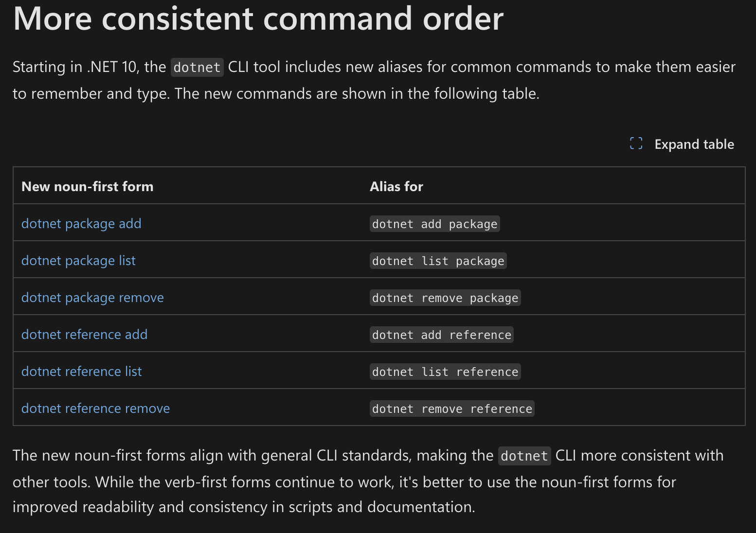
Task: Click the dotnet remove package code snippet
Action: pos(445,298)
